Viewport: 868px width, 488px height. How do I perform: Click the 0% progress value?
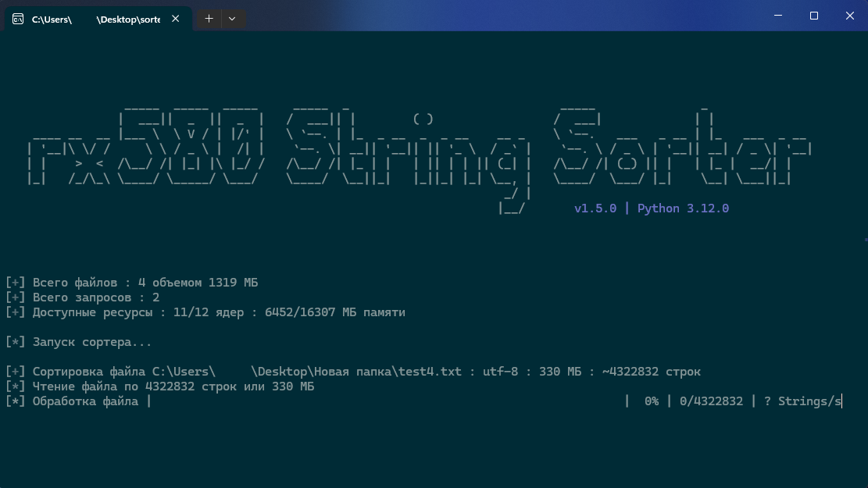[652, 401]
